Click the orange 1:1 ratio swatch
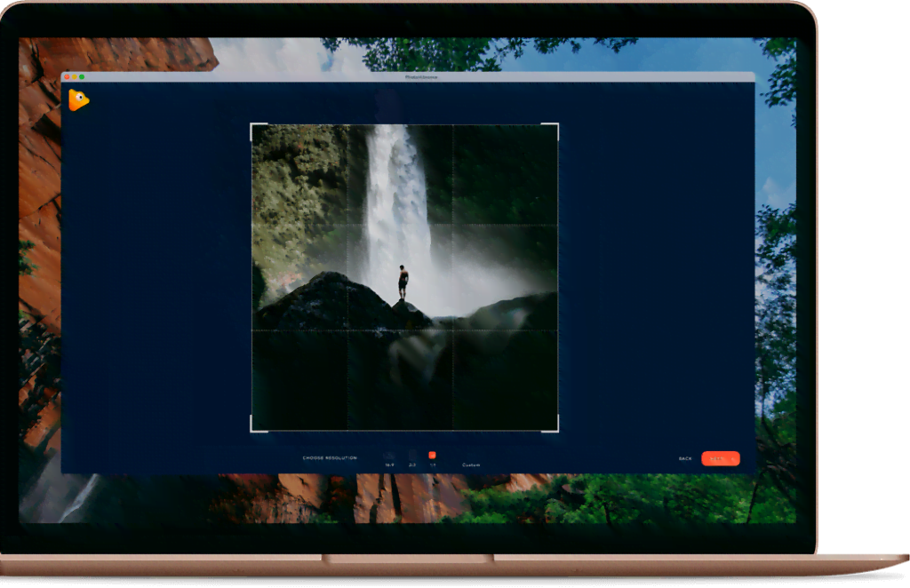 point(432,453)
